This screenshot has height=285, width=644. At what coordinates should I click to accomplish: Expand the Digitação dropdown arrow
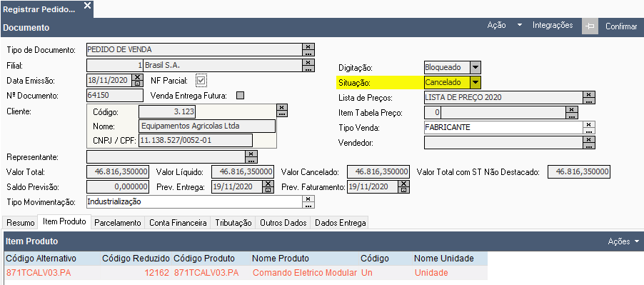pyautogui.click(x=475, y=67)
